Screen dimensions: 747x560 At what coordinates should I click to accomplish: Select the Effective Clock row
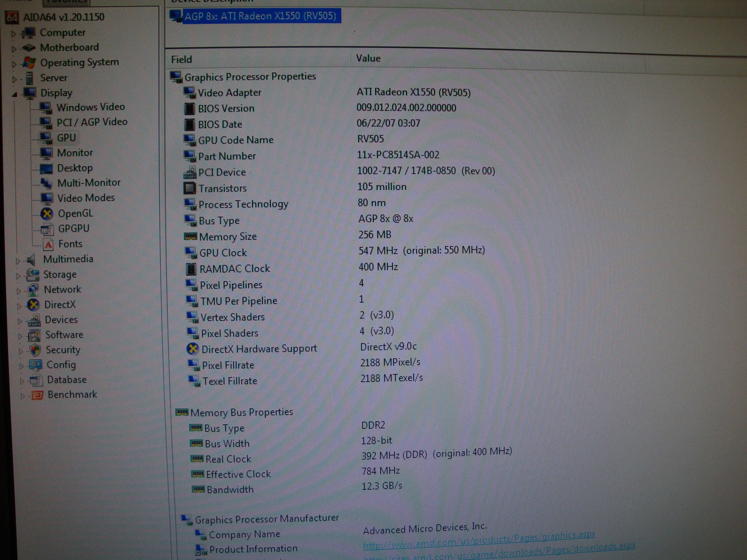(x=295, y=473)
